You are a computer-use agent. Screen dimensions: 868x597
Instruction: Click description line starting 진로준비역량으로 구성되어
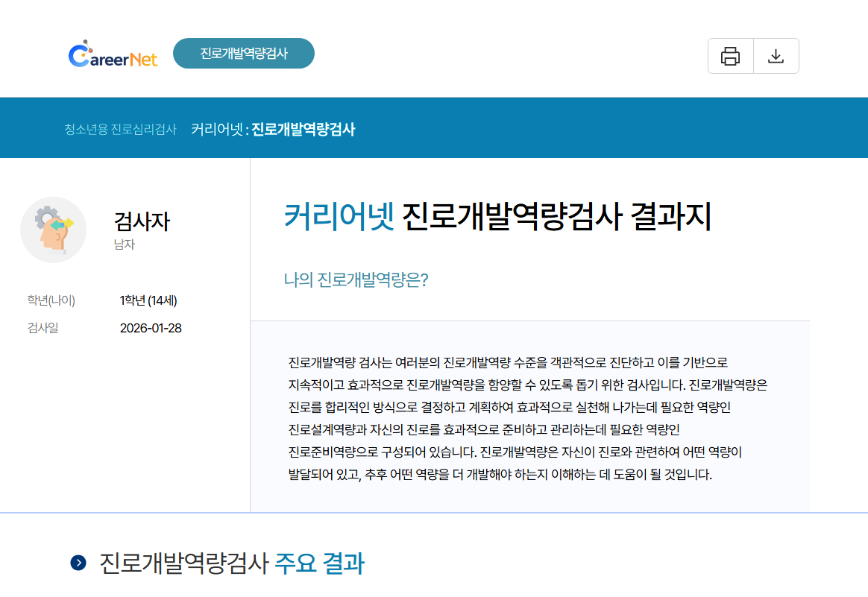pyautogui.click(x=515, y=452)
